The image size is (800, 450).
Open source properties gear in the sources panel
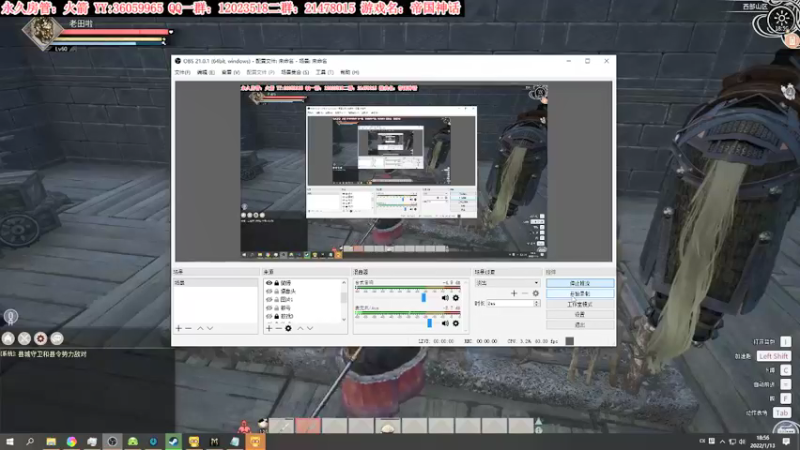tap(288, 329)
